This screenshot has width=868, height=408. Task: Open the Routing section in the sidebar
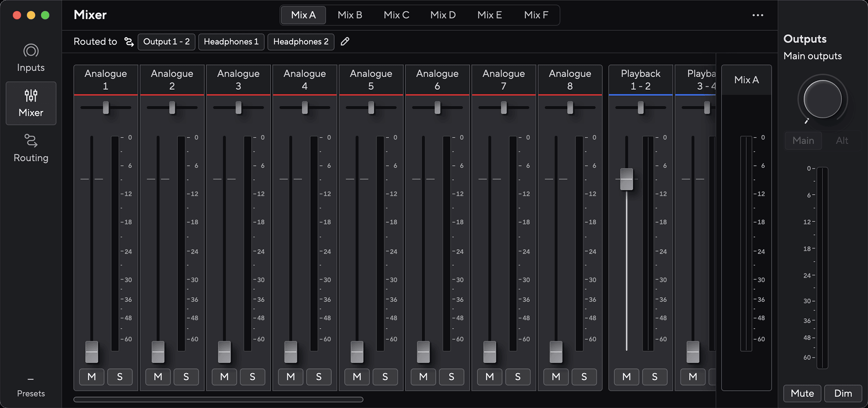(31, 148)
